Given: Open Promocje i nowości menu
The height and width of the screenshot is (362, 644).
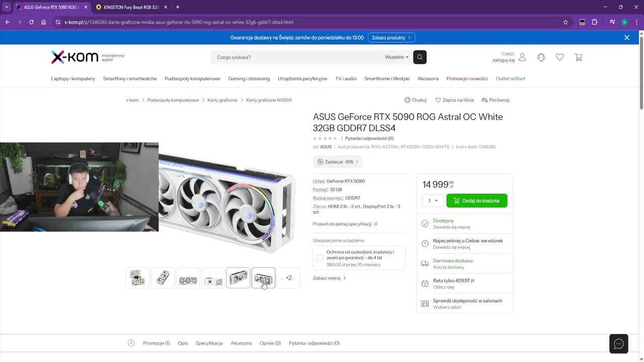Looking at the screenshot, I should [x=467, y=78].
